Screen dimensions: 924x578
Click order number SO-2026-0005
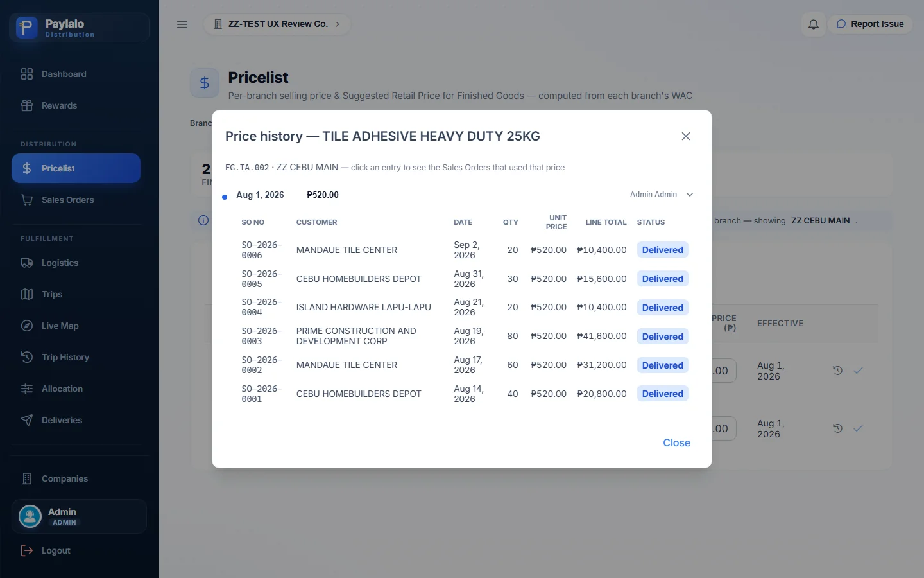tap(262, 279)
